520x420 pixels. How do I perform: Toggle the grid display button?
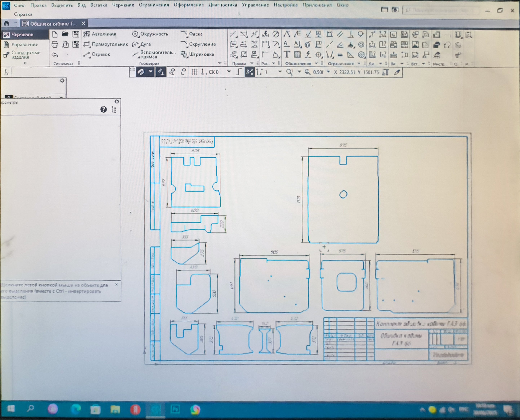click(x=194, y=72)
